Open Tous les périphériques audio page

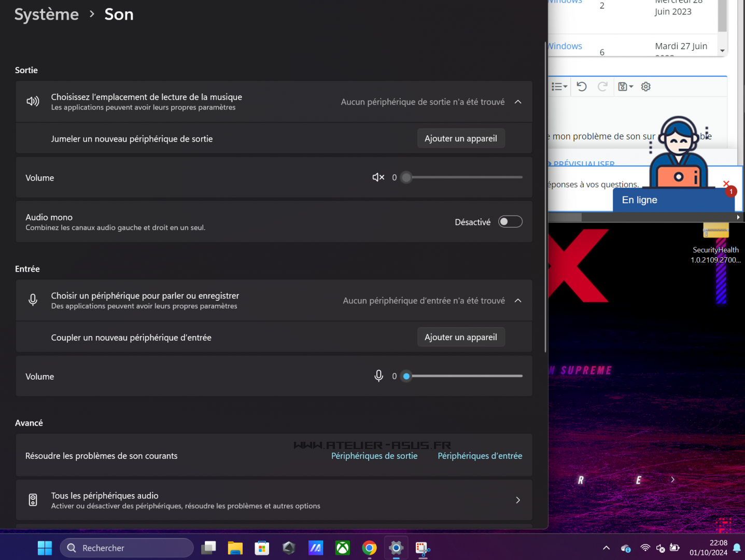click(274, 500)
